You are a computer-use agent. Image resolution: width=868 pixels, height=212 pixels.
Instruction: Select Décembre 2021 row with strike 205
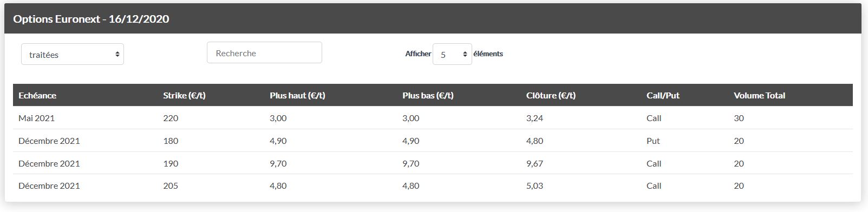[433, 186]
